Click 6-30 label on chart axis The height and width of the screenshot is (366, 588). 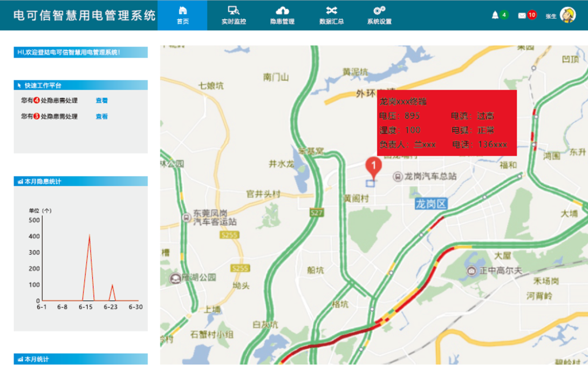coord(135,307)
